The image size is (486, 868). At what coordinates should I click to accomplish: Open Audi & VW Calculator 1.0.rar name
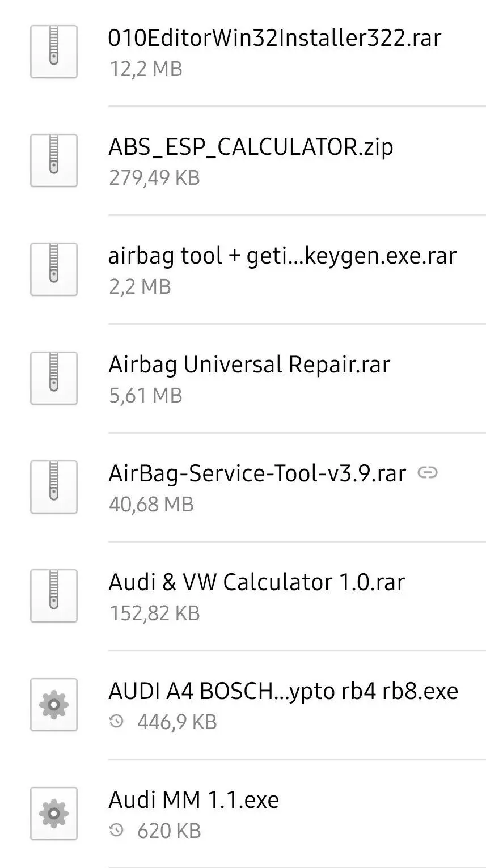pyautogui.click(x=256, y=582)
